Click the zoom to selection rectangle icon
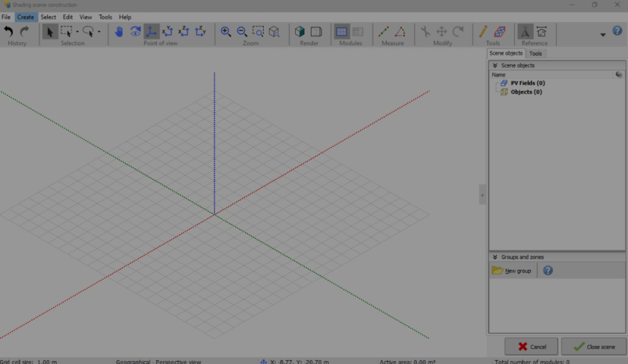Screen dimensions: 628x364 pos(258,31)
